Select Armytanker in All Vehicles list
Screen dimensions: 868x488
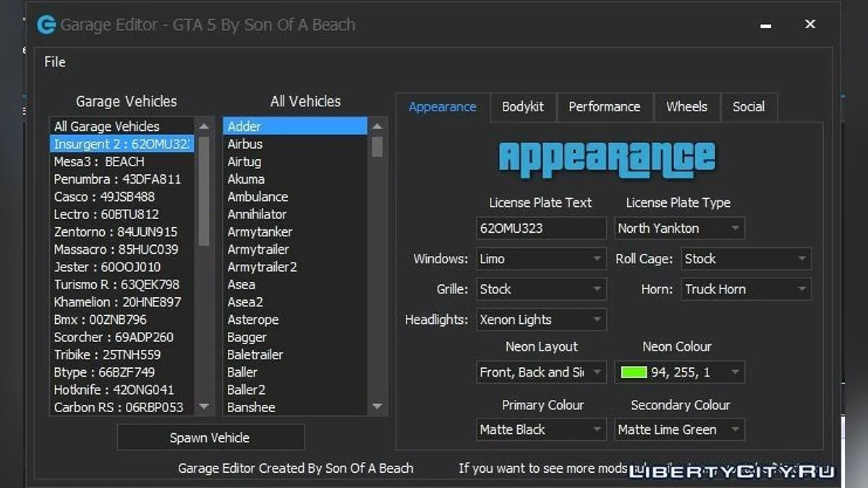pyautogui.click(x=295, y=232)
